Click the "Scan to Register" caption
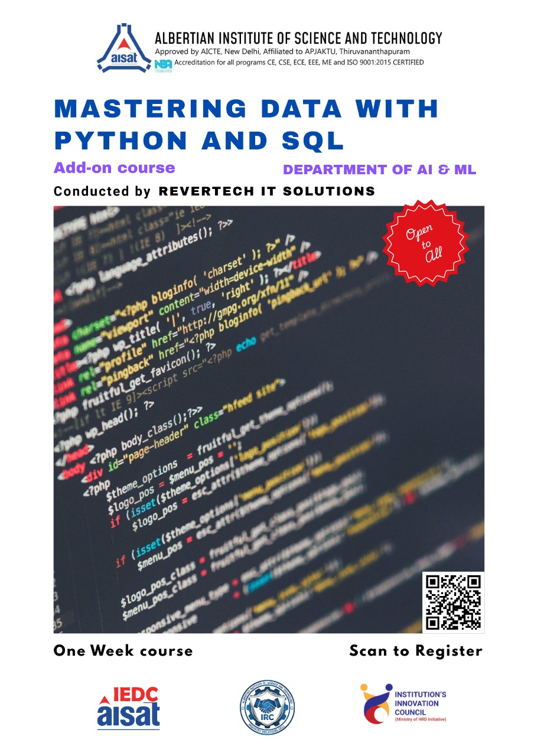Screen dimensions: 534x756 click(415, 651)
